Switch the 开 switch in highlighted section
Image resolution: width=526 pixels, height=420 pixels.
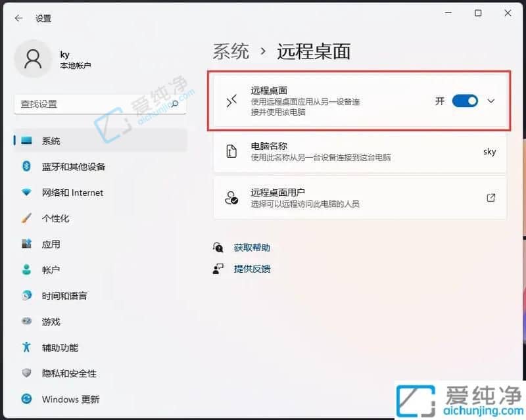click(466, 101)
